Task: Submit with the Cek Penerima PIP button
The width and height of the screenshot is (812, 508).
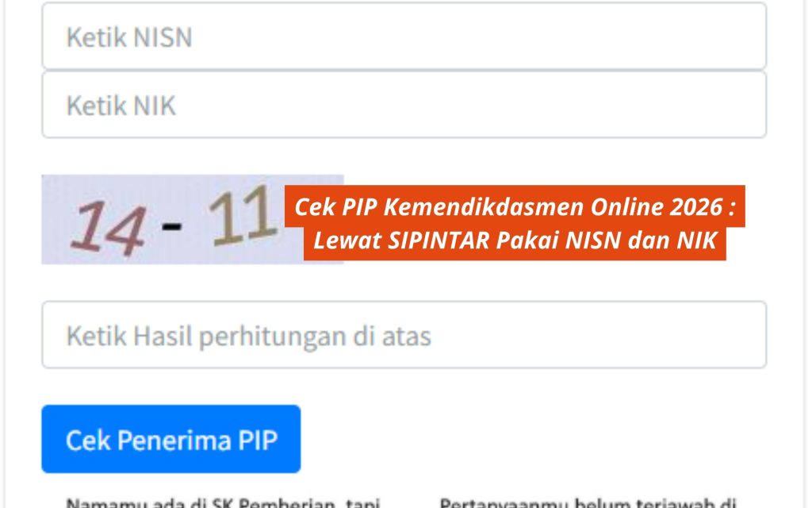Action: point(171,439)
